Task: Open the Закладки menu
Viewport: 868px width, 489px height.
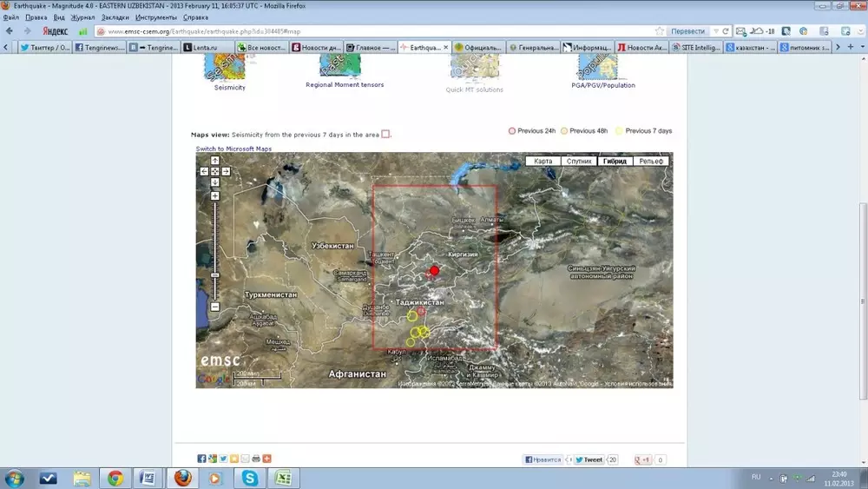Action: tap(115, 17)
